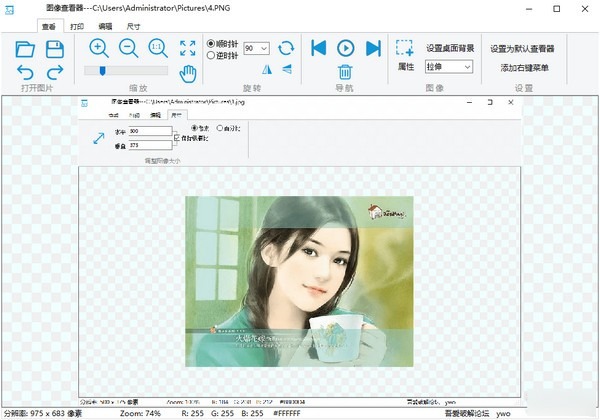Switch to the 打印 tab
600x420 pixels.
[77, 27]
